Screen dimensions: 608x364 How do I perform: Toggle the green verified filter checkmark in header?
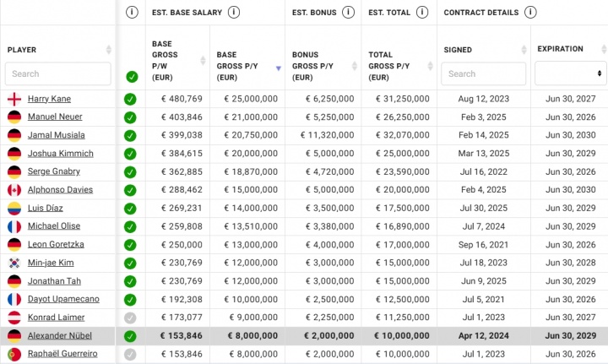[x=132, y=77]
